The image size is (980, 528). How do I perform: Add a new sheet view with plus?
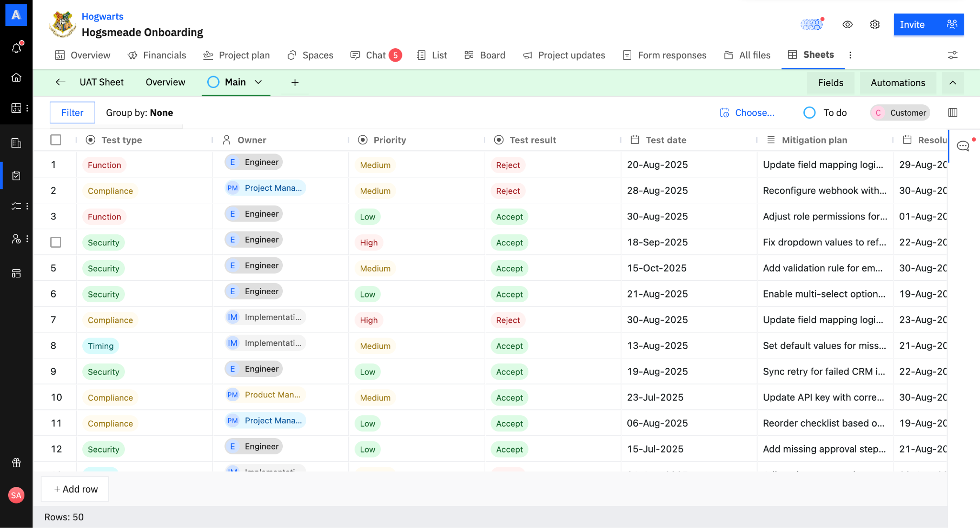pos(295,83)
